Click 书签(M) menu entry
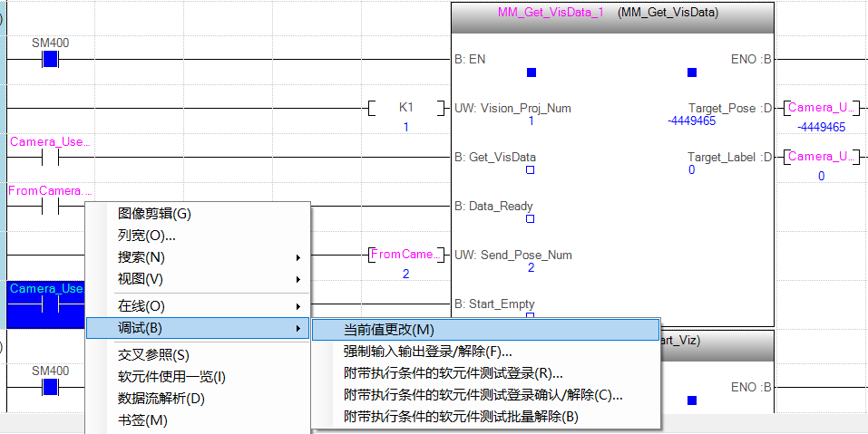 pyautogui.click(x=198, y=420)
